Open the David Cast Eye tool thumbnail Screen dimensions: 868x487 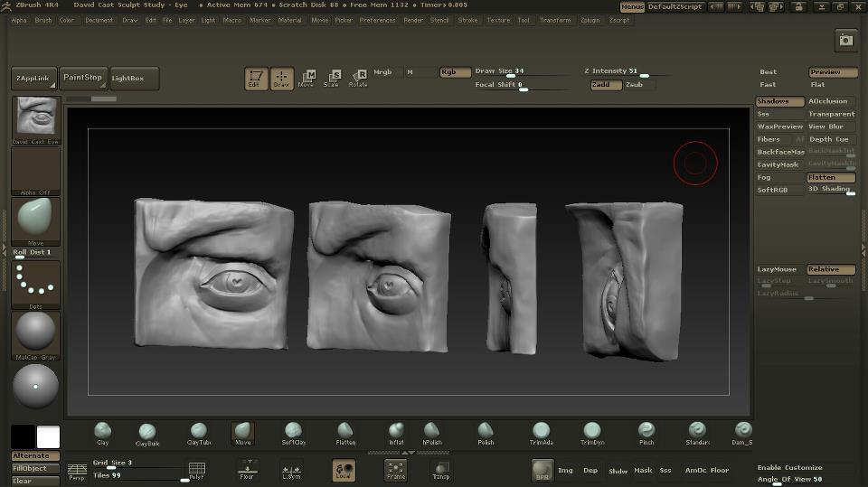[36, 121]
